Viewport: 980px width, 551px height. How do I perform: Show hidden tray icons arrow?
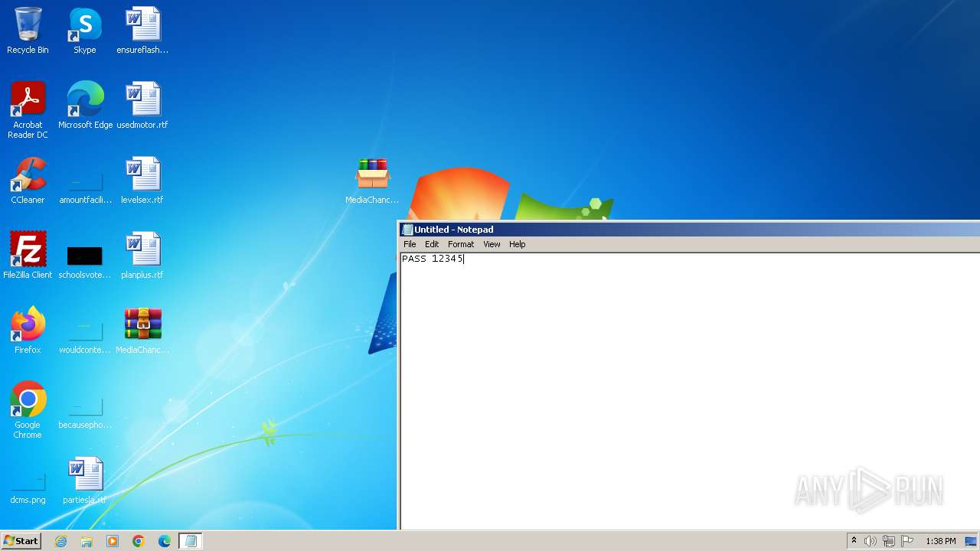click(x=854, y=541)
